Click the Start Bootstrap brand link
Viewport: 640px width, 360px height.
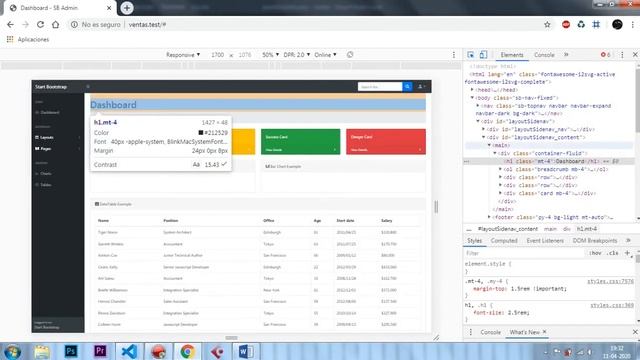click(x=51, y=87)
